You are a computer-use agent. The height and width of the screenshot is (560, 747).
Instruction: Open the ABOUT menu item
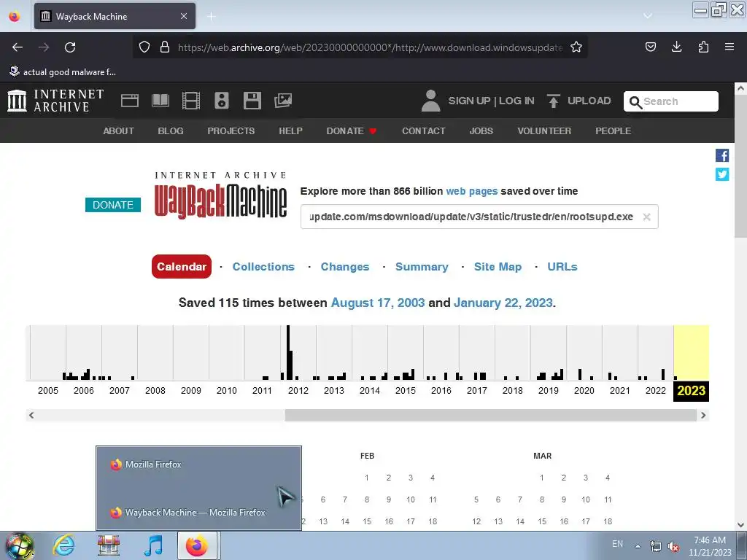[x=119, y=131]
